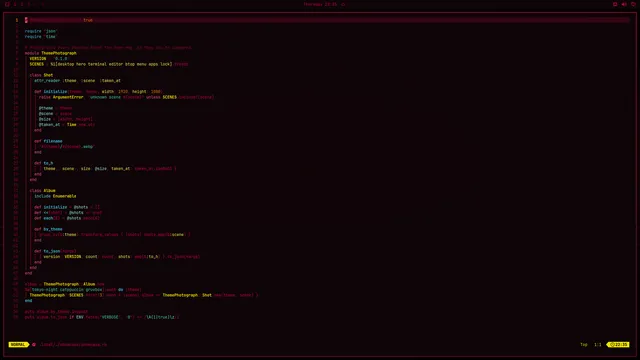Click the volume icon in top bar

pos(624,4)
